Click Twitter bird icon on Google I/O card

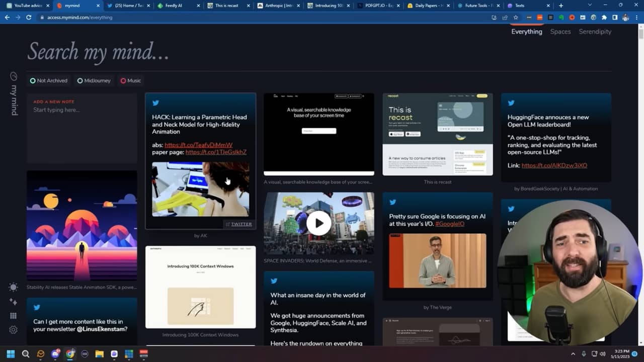[x=392, y=202]
